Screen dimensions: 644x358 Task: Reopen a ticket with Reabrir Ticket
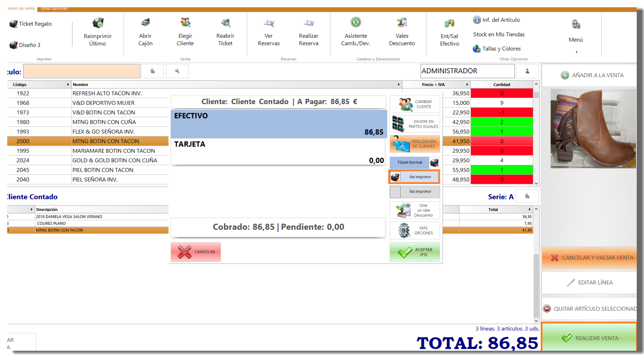pyautogui.click(x=225, y=32)
